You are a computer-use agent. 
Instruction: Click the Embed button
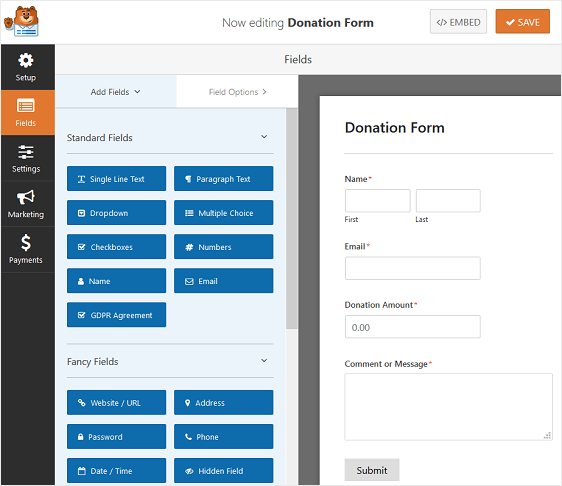coord(458,22)
